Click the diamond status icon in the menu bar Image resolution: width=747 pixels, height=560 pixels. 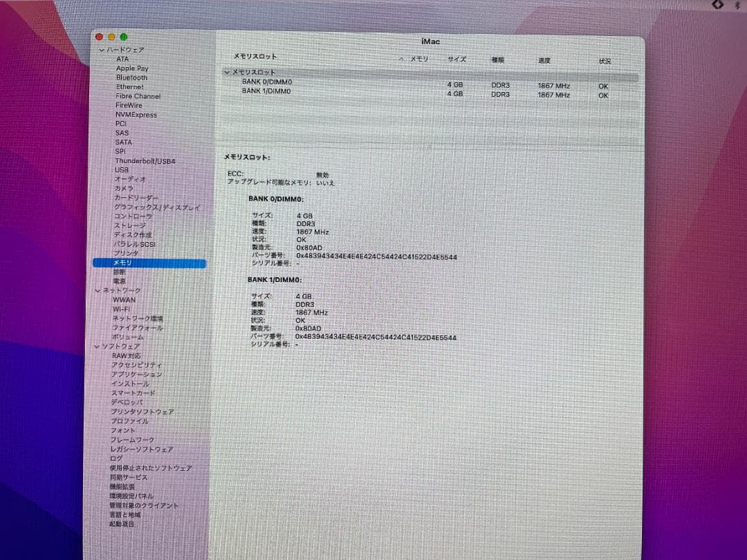717,6
